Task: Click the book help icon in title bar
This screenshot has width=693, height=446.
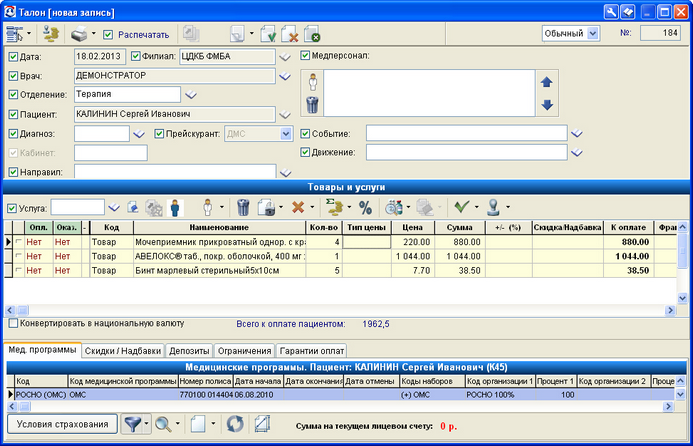Action: pyautogui.click(x=628, y=11)
